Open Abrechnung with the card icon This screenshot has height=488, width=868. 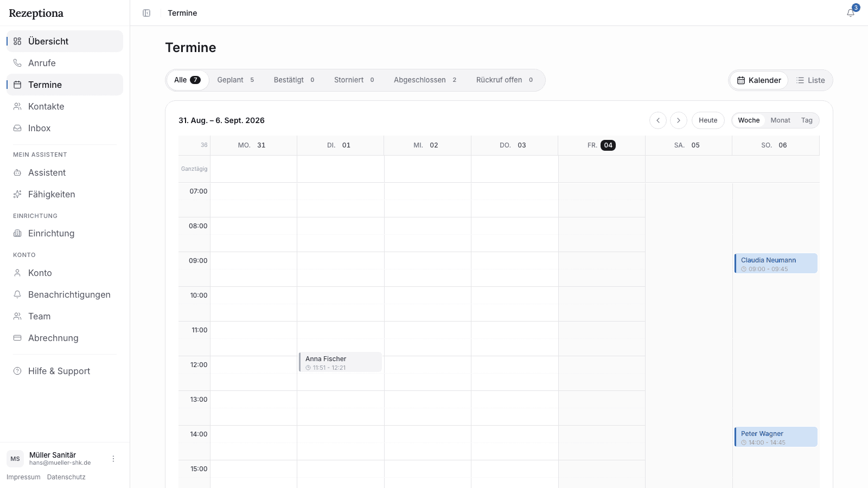17,338
